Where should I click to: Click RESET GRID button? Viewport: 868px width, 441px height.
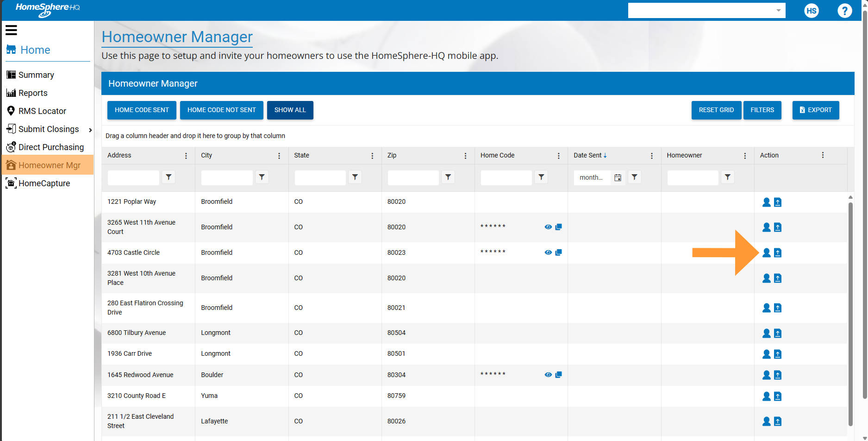coord(716,110)
